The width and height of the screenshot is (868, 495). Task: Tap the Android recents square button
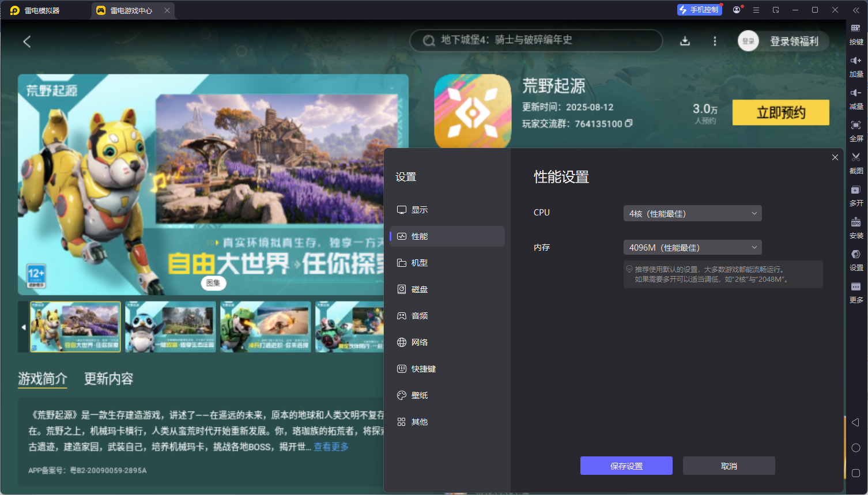click(855, 473)
